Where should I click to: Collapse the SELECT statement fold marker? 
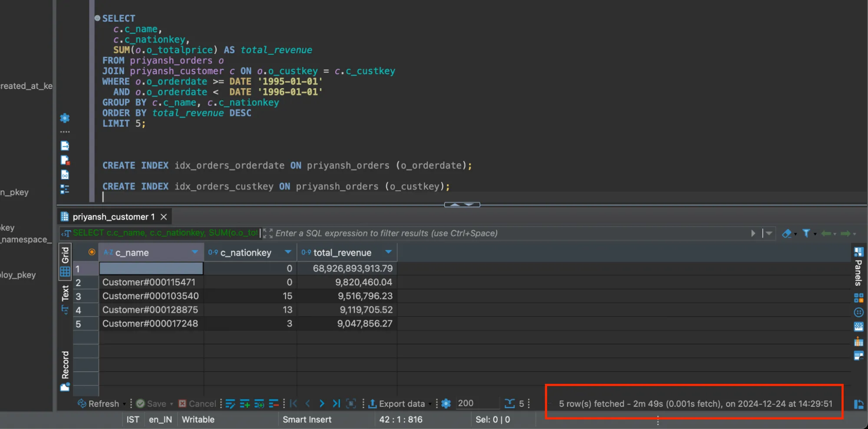(x=97, y=18)
